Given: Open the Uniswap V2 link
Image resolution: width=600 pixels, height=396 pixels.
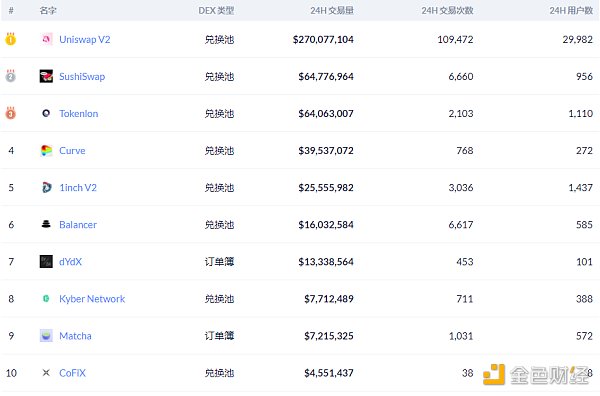Looking at the screenshot, I should [85, 39].
